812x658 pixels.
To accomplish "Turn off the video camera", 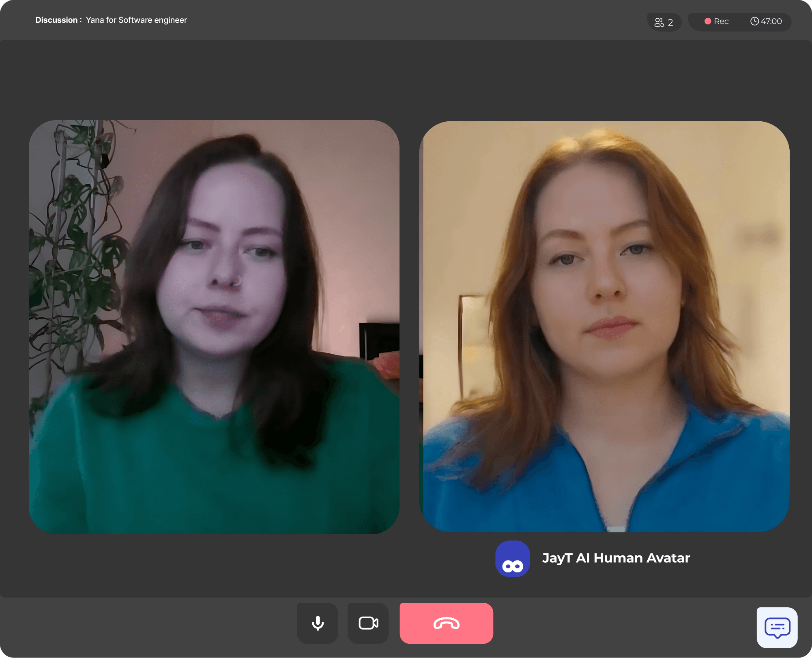I will point(368,623).
